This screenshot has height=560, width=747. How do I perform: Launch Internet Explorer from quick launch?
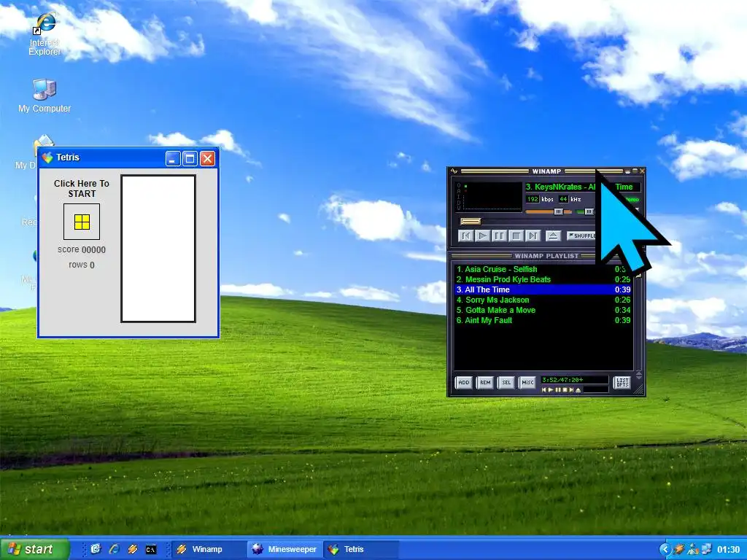(x=114, y=549)
